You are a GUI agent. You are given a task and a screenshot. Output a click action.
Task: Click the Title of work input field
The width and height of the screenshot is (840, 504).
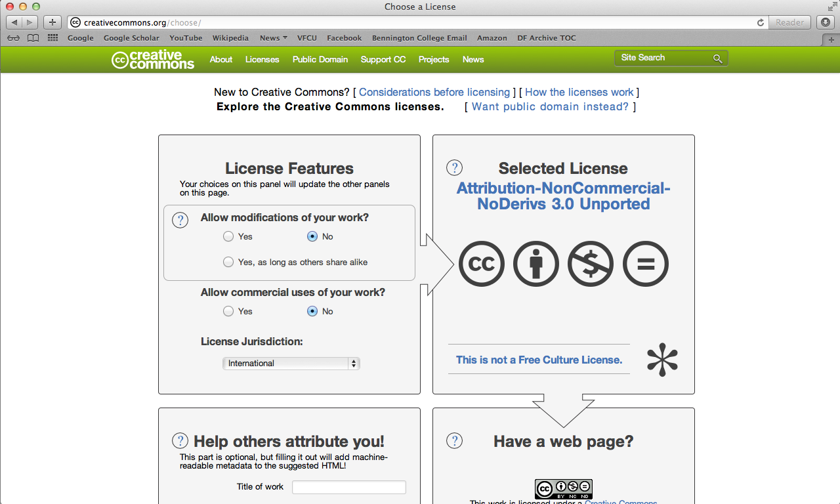click(348, 487)
